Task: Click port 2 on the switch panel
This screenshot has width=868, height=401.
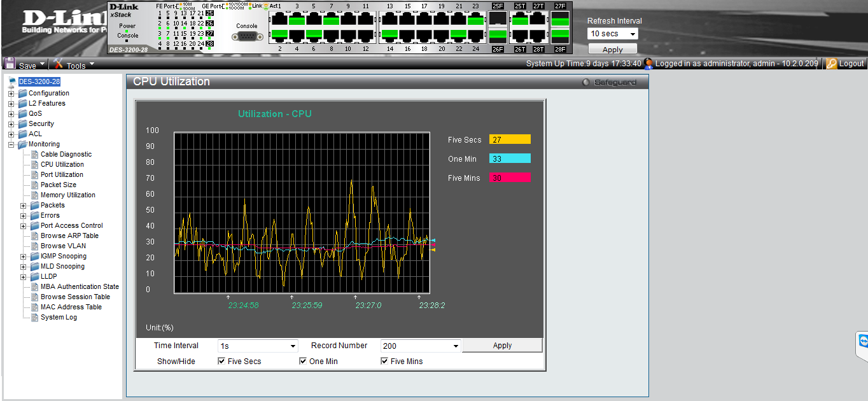Action: [279, 36]
